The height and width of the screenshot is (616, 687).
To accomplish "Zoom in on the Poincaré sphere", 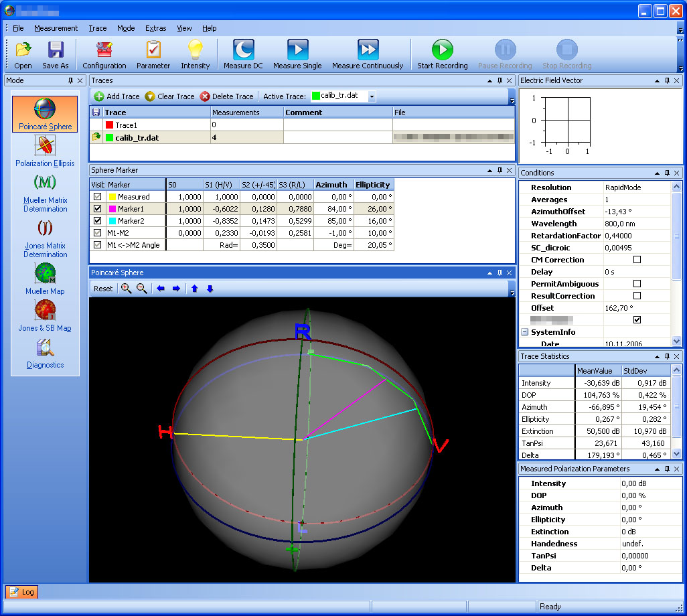I will click(x=126, y=289).
